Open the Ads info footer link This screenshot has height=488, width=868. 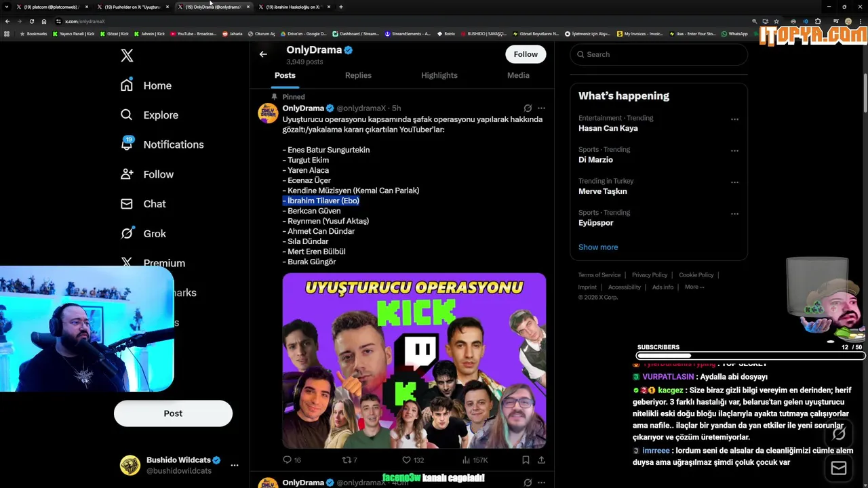pyautogui.click(x=663, y=287)
